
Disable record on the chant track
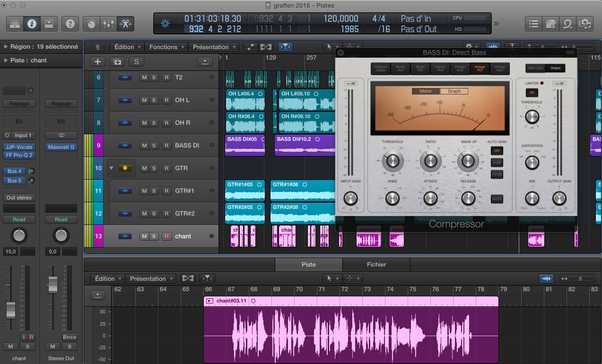[166, 236]
